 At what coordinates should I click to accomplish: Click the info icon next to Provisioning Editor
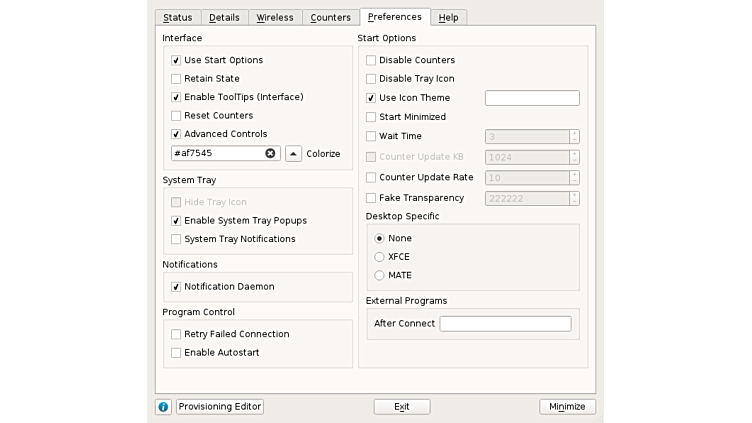[x=163, y=407]
